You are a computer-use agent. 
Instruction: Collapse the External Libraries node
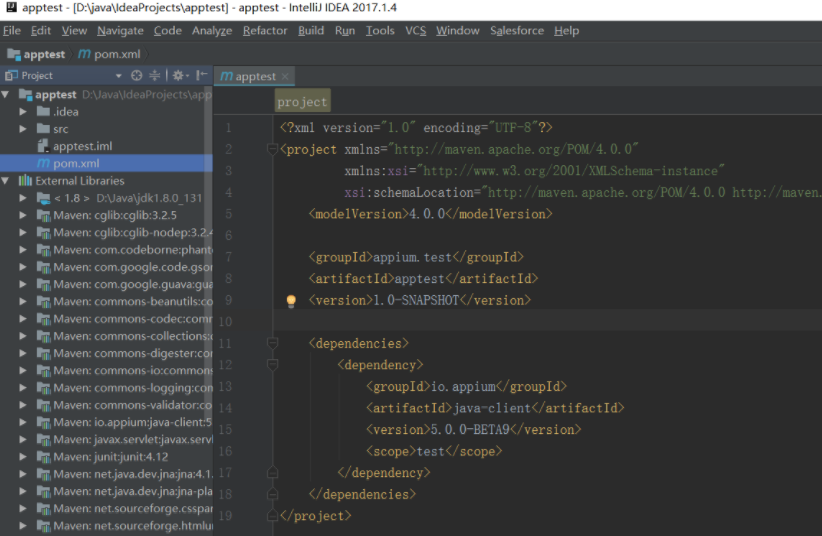click(6, 181)
